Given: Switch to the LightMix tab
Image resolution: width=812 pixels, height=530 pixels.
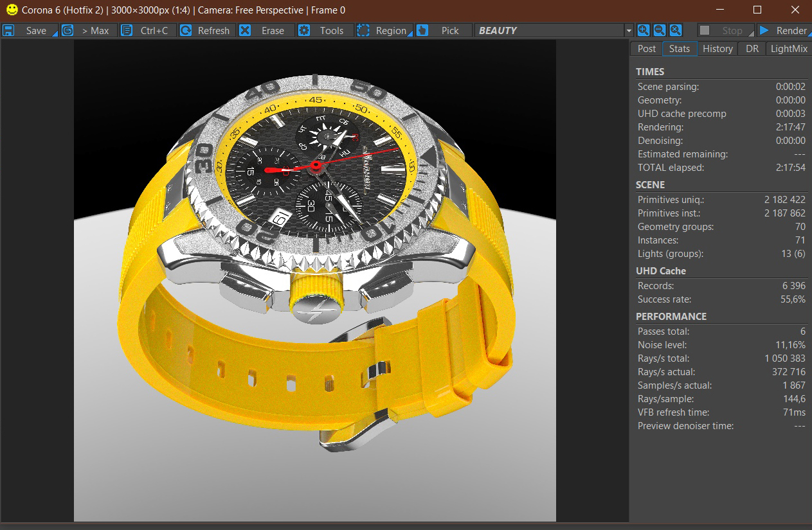Looking at the screenshot, I should pyautogui.click(x=789, y=49).
